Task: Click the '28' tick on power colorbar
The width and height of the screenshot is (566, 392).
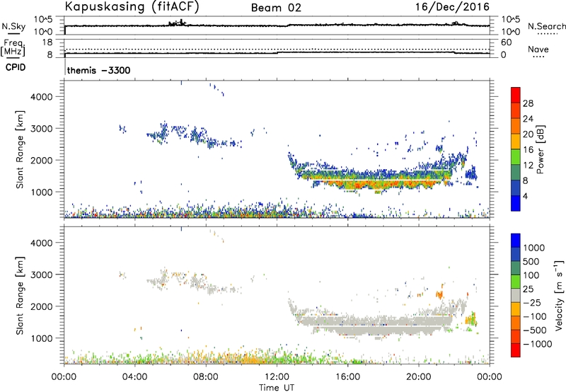Action: click(x=528, y=103)
